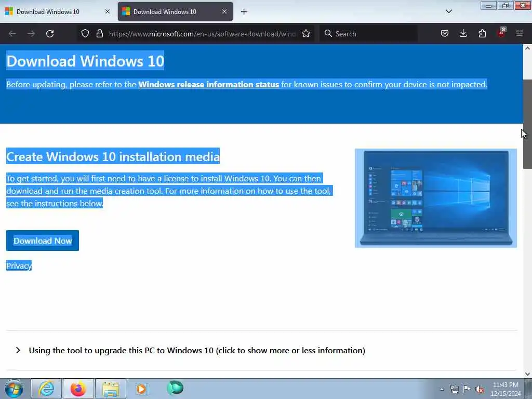Open the Extensions puzzle icon
Screen dimensions: 532x399
[482, 33]
